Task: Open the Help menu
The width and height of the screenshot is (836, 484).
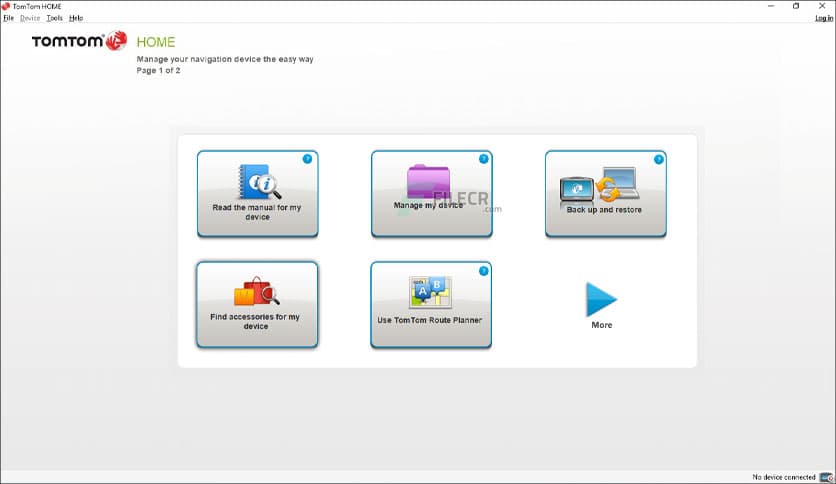Action: pyautogui.click(x=76, y=18)
